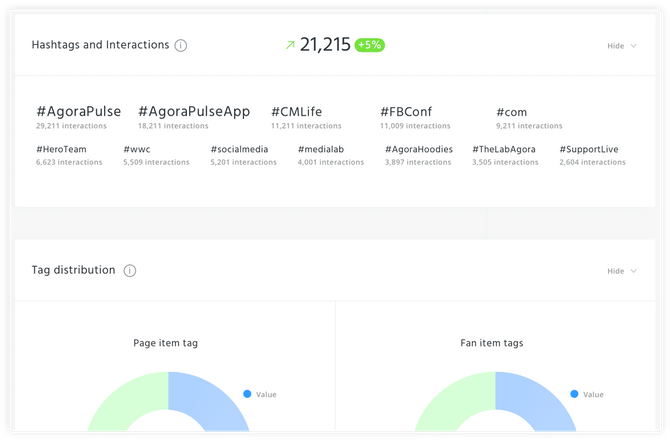This screenshot has height=440, width=670.
Task: Click the #wwc hashtag
Action: click(x=137, y=149)
